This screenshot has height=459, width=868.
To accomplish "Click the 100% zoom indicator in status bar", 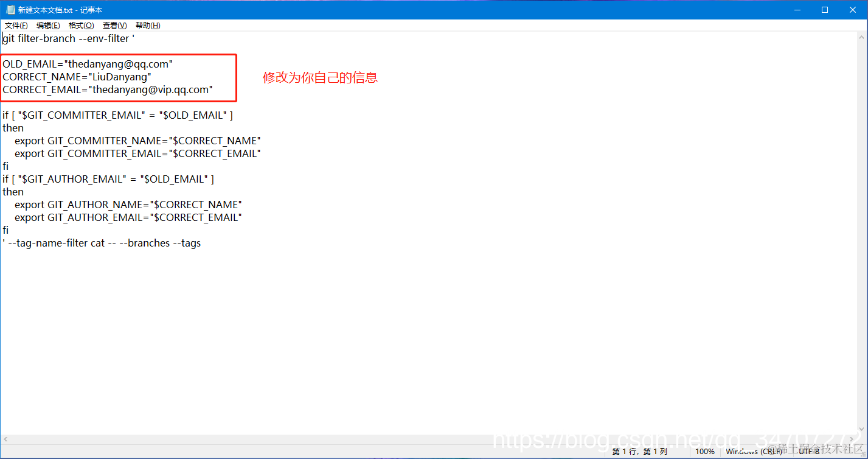I will 705,452.
